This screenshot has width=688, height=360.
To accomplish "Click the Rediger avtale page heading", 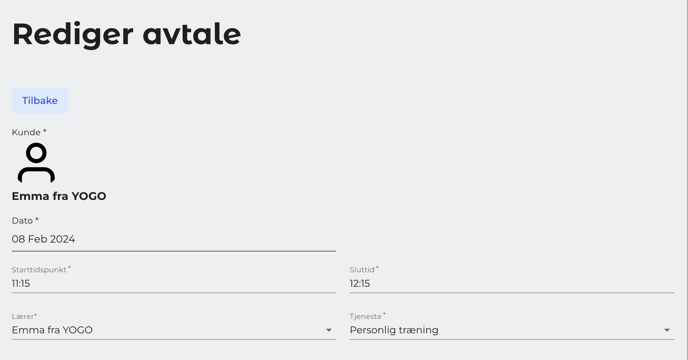I will pyautogui.click(x=126, y=35).
